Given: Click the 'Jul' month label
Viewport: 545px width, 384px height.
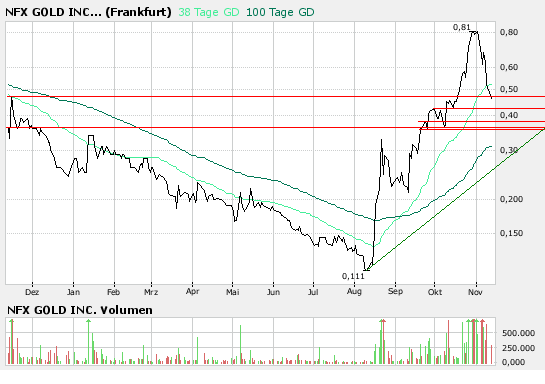Looking at the screenshot, I should coord(313,292).
